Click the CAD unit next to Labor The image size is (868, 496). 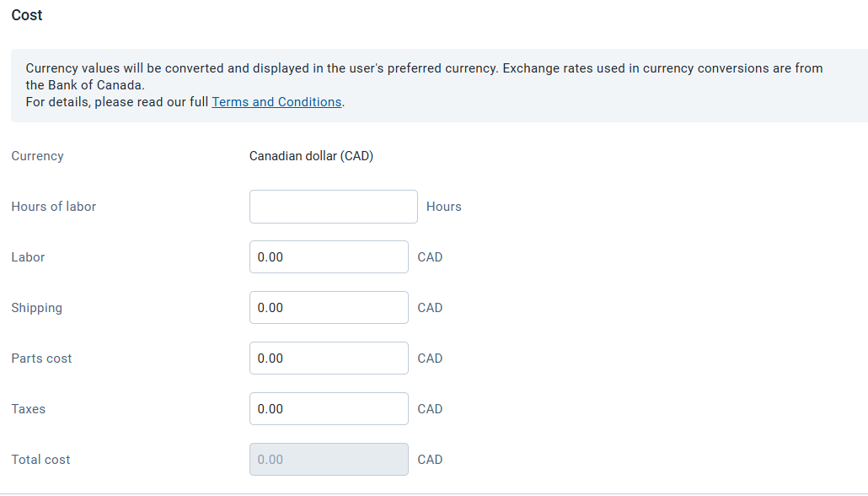tap(430, 257)
